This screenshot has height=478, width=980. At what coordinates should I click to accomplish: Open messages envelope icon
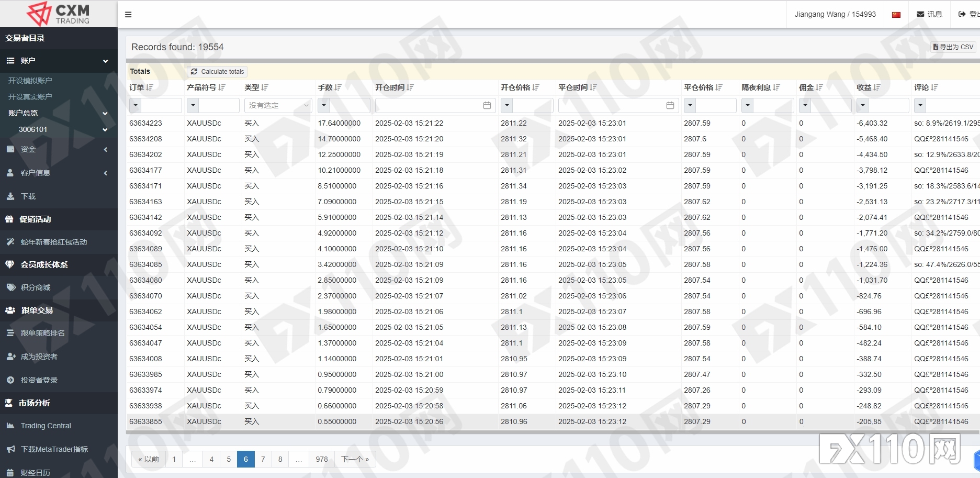[x=920, y=14]
